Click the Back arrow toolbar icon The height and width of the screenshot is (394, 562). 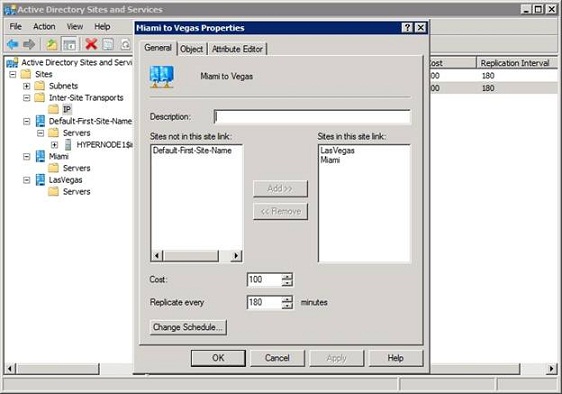tap(12, 44)
